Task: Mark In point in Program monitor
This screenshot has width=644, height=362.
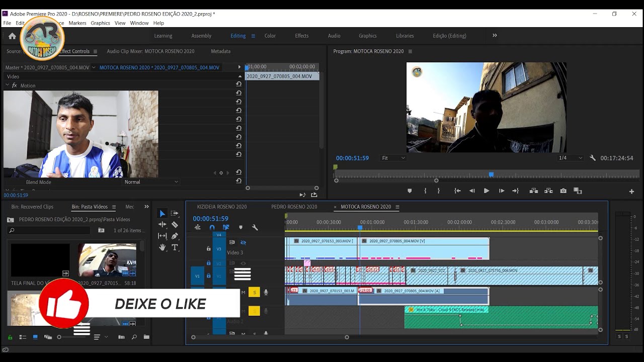Action: 425,191
